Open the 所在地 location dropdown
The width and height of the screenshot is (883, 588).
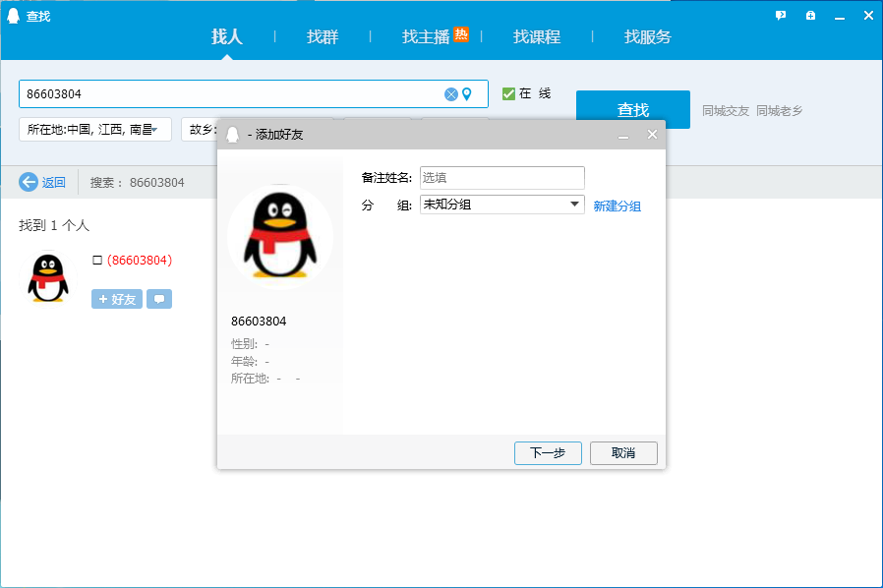95,130
